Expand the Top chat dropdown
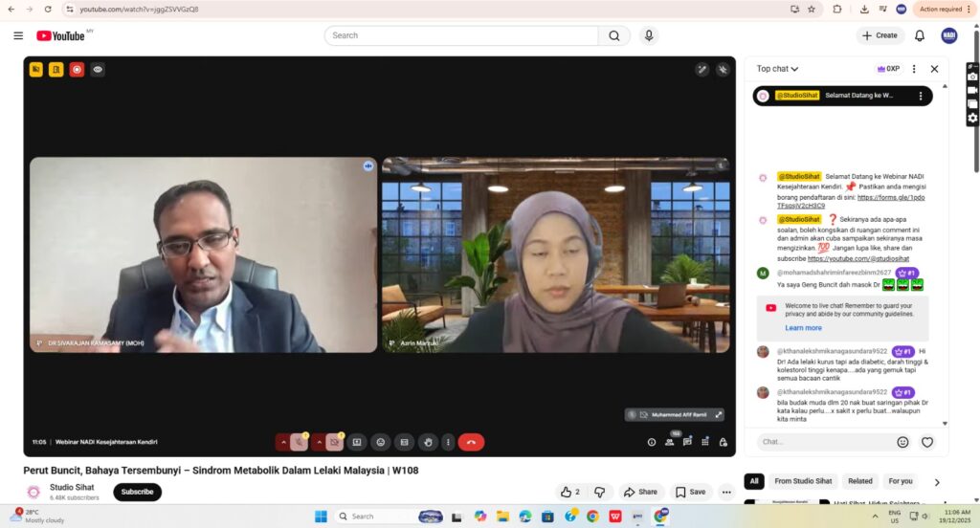980x528 pixels. 777,69
